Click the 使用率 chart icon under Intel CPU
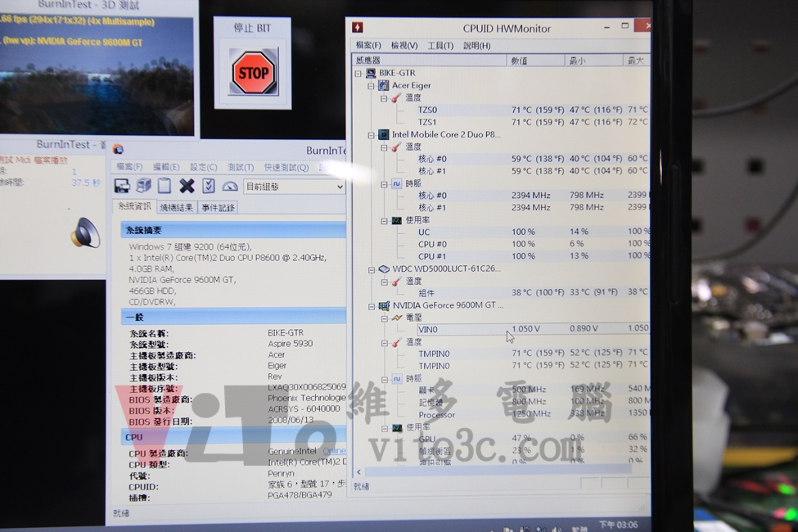798x532 pixels. coord(397,220)
